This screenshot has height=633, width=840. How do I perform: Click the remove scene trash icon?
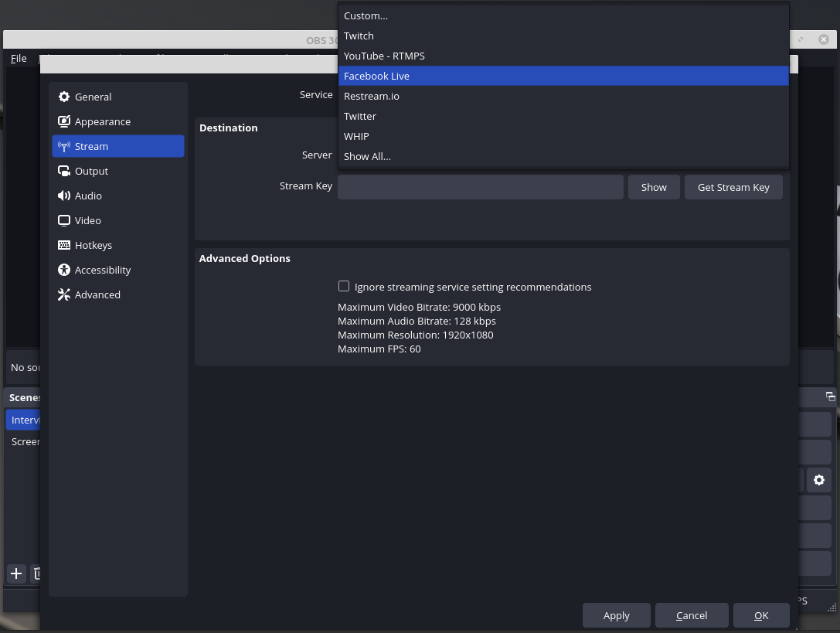(37, 573)
